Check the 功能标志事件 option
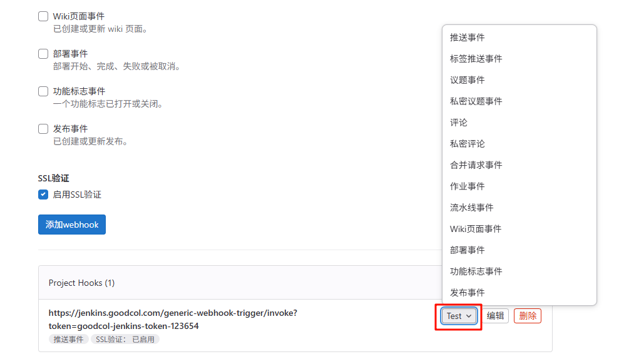Viewport: 619px width, 364px height. coord(43,91)
